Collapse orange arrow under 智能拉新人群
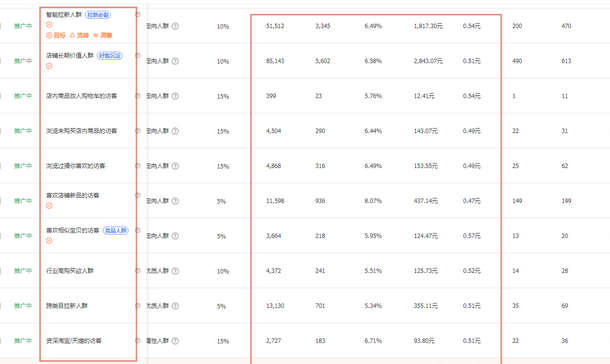This screenshot has width=610, height=364. pyautogui.click(x=49, y=24)
